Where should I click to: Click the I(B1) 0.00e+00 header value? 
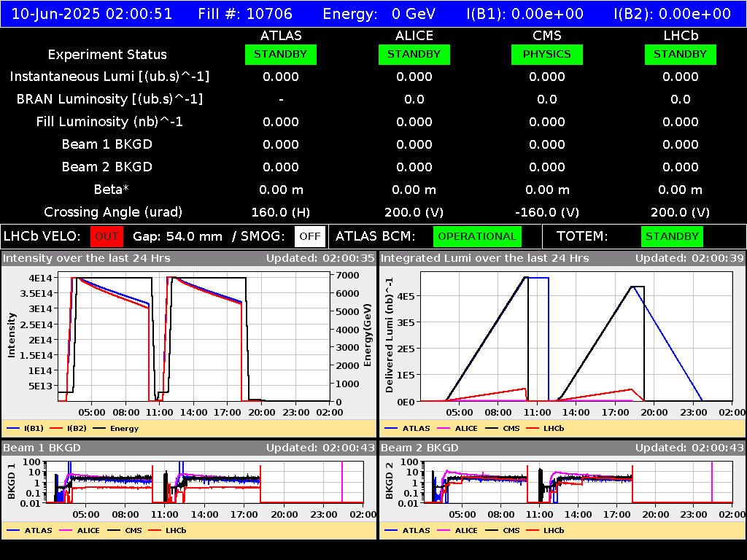pyautogui.click(x=525, y=14)
